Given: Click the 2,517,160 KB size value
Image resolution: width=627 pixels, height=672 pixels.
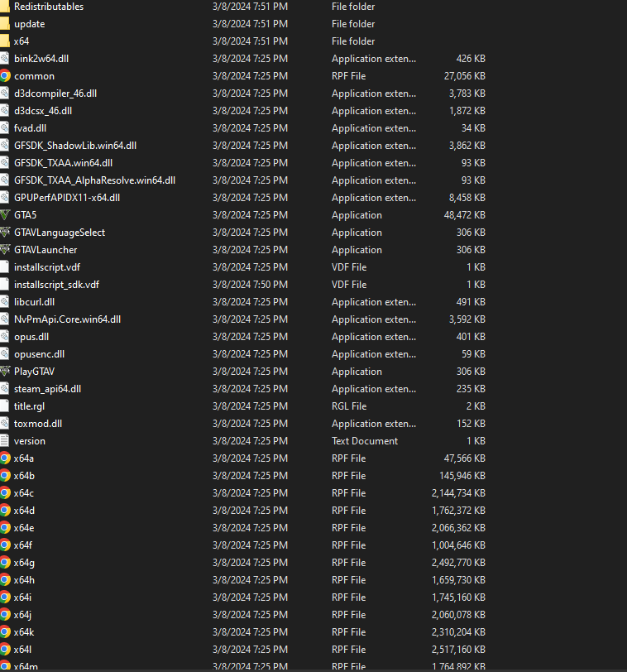Looking at the screenshot, I should tap(459, 650).
